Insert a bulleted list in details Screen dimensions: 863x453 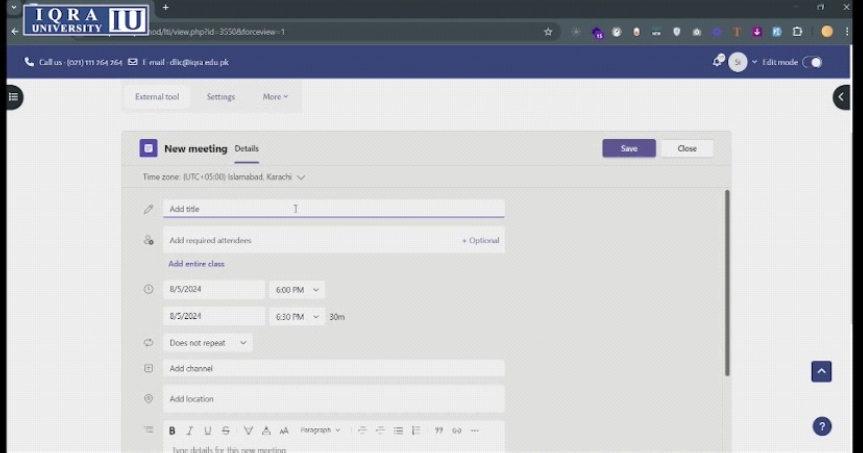click(x=398, y=430)
